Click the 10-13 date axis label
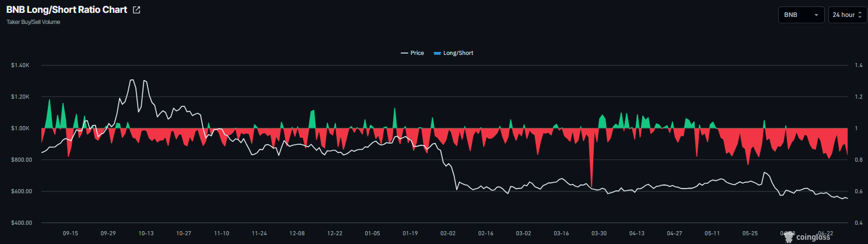Screen dimensions: 868x244 [x=146, y=233]
